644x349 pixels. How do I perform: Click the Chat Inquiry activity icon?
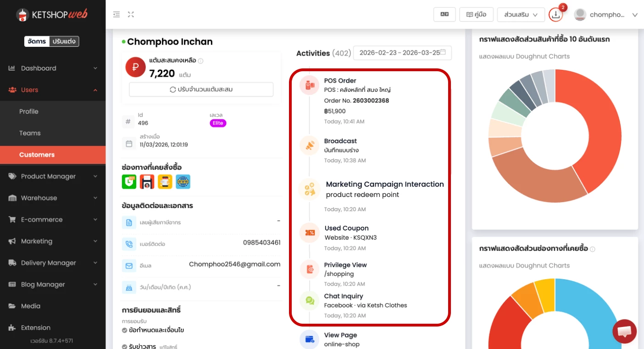310,301
